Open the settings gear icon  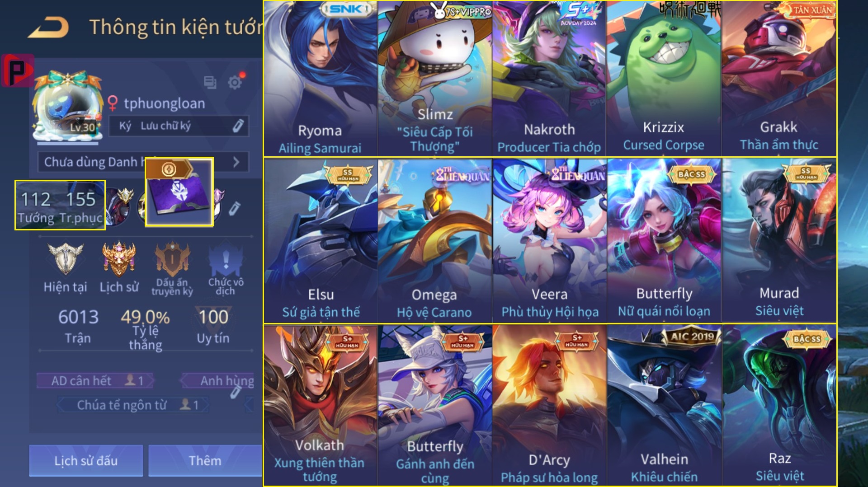coord(235,83)
